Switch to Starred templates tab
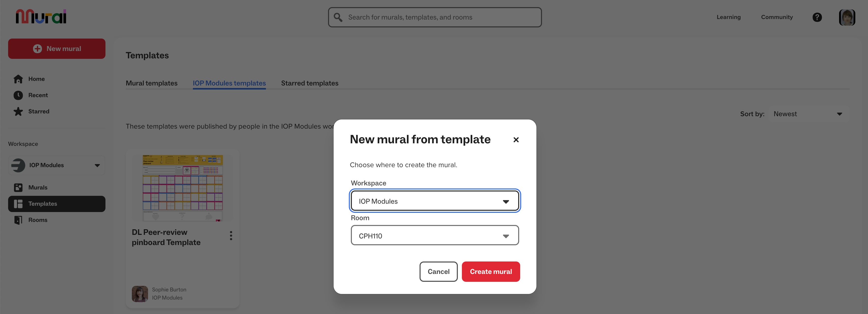Screen dimensions: 868x314 point(309,83)
